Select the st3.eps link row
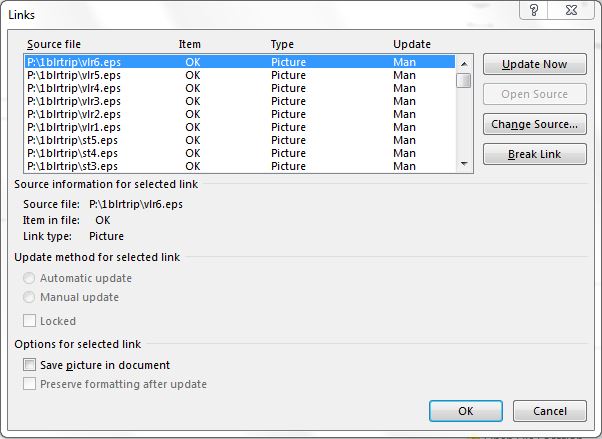Viewport: 602px width, 439px height. coord(240,166)
